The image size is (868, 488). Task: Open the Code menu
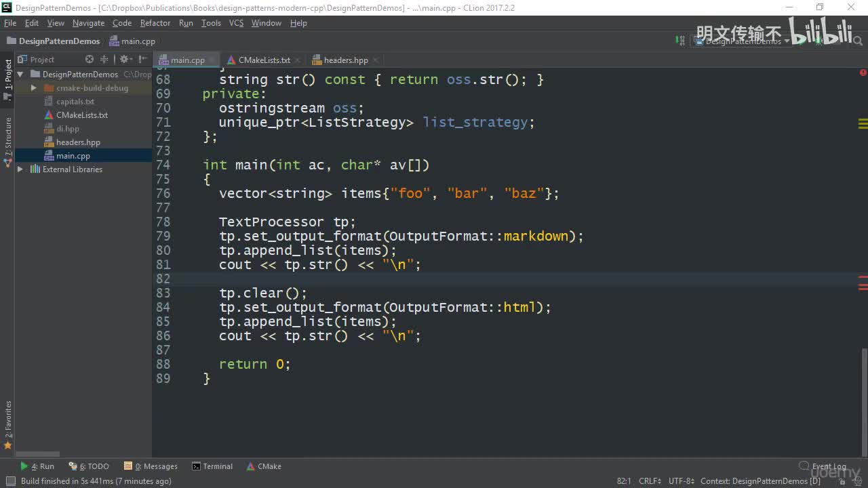pos(122,23)
